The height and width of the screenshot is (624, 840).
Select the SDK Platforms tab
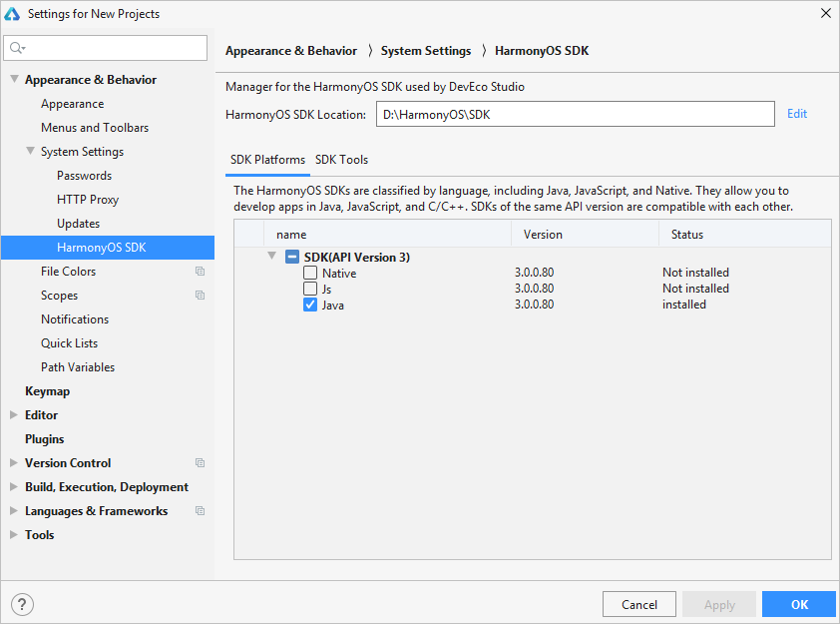[267, 160]
